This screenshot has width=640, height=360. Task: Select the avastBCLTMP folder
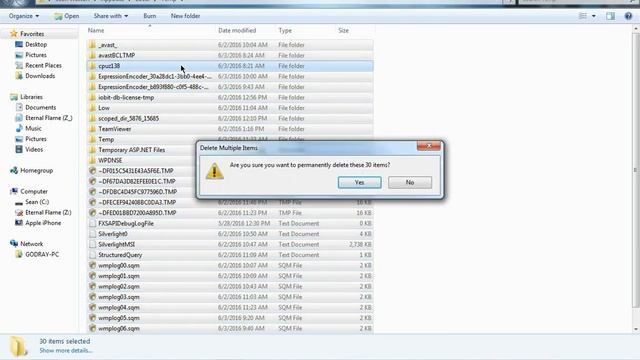tap(117, 56)
